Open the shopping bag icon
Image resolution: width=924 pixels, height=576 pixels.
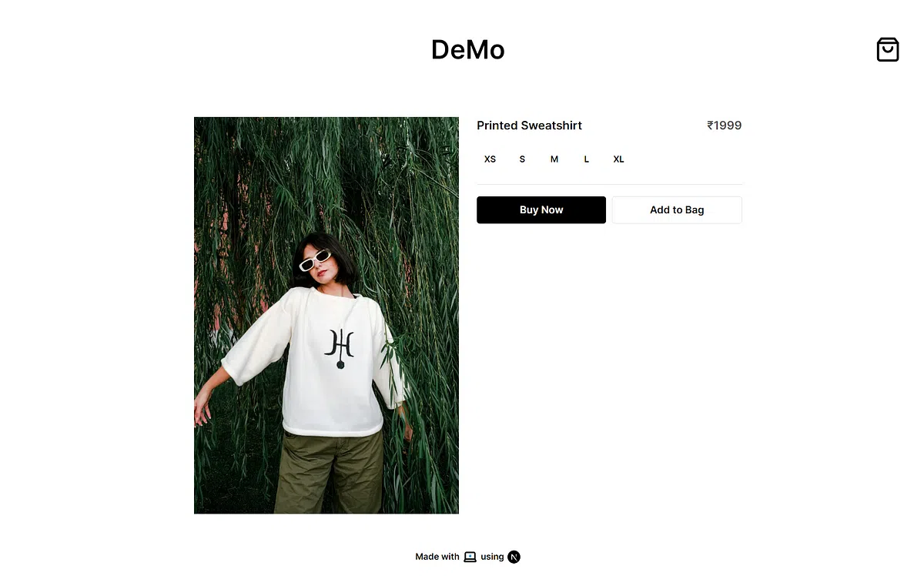coord(888,49)
